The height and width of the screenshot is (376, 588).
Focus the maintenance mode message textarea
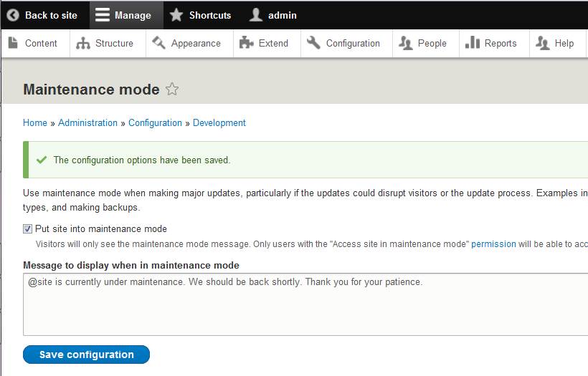(x=305, y=304)
